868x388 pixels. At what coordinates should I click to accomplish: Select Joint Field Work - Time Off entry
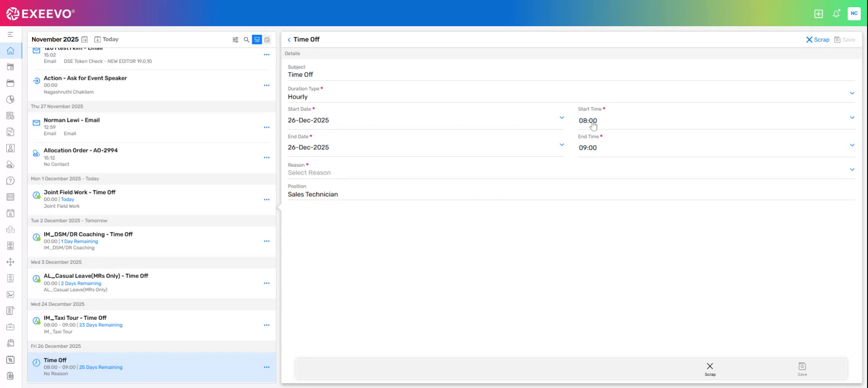[151, 199]
